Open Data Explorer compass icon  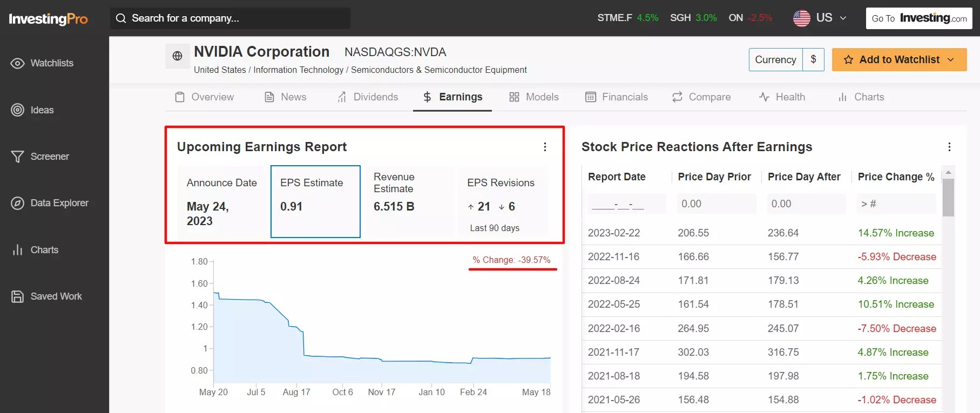[17, 203]
